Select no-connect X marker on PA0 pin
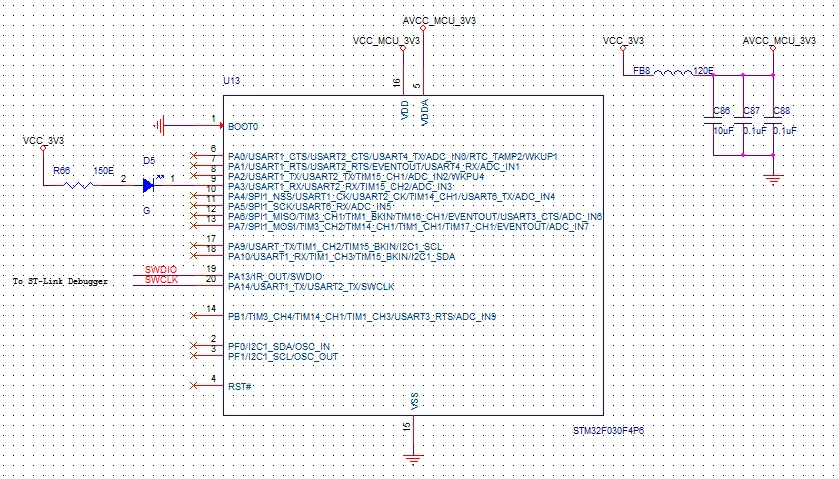Viewport: 839px width, 479px height. click(x=194, y=156)
